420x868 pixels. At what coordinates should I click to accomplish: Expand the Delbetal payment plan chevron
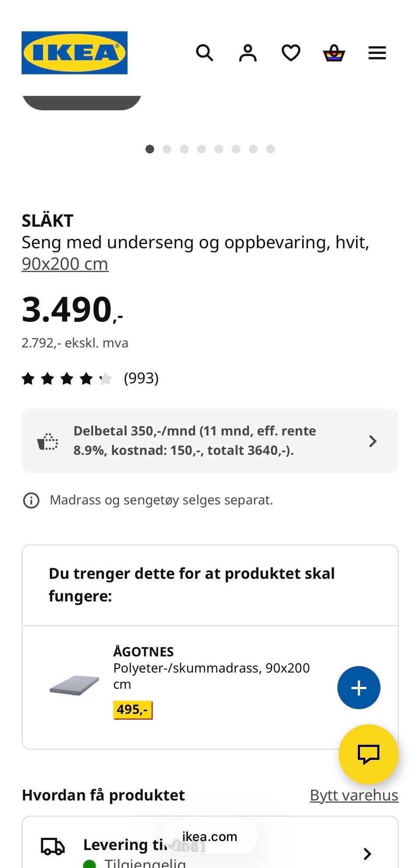tap(372, 441)
